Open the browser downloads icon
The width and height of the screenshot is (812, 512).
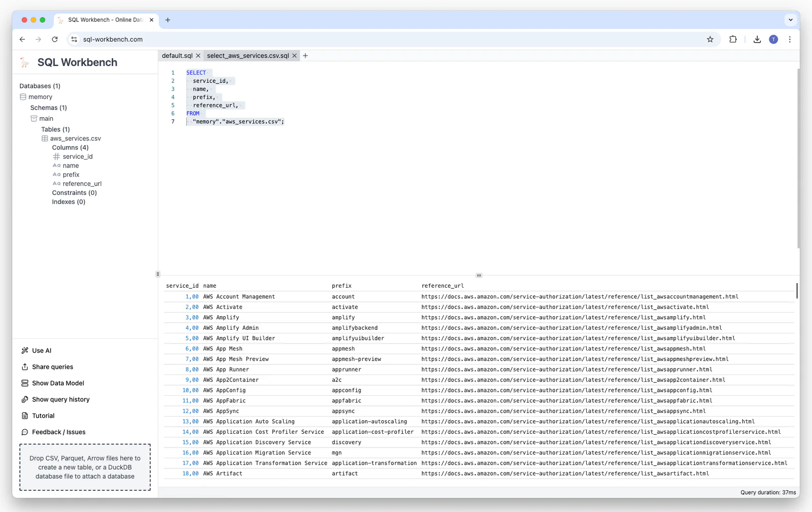point(757,40)
